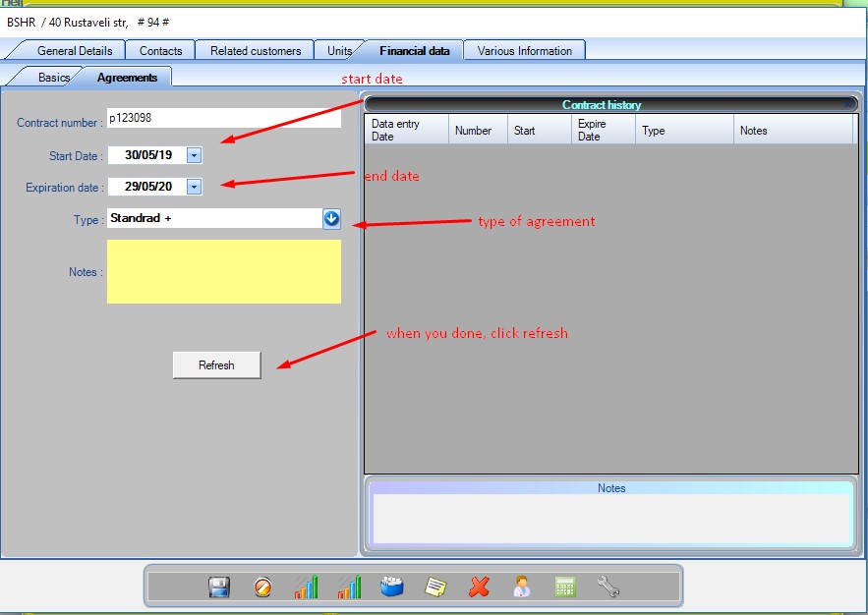Select the Related customers tab
This screenshot has width=868, height=615.
[x=256, y=51]
